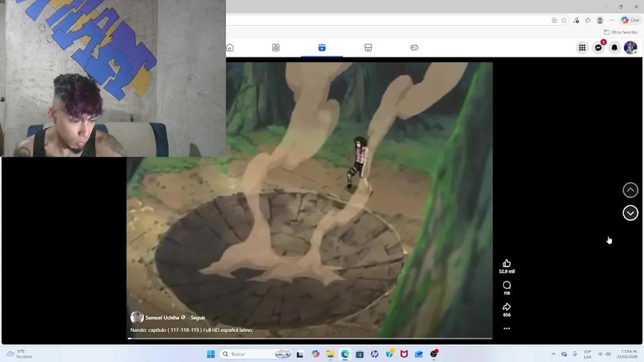The height and width of the screenshot is (362, 644).
Task: Select the Facebook Reels video tab
Action: click(x=322, y=48)
